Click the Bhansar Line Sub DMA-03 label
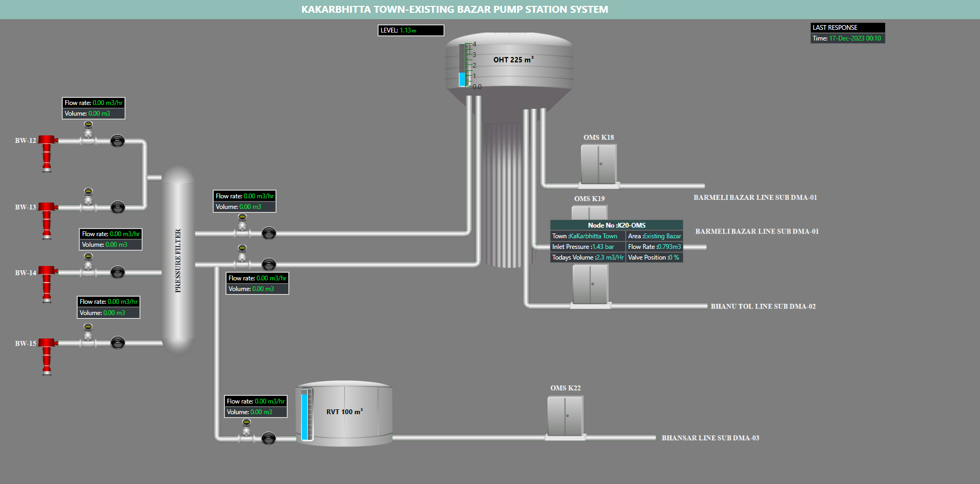The image size is (980, 484). click(710, 438)
